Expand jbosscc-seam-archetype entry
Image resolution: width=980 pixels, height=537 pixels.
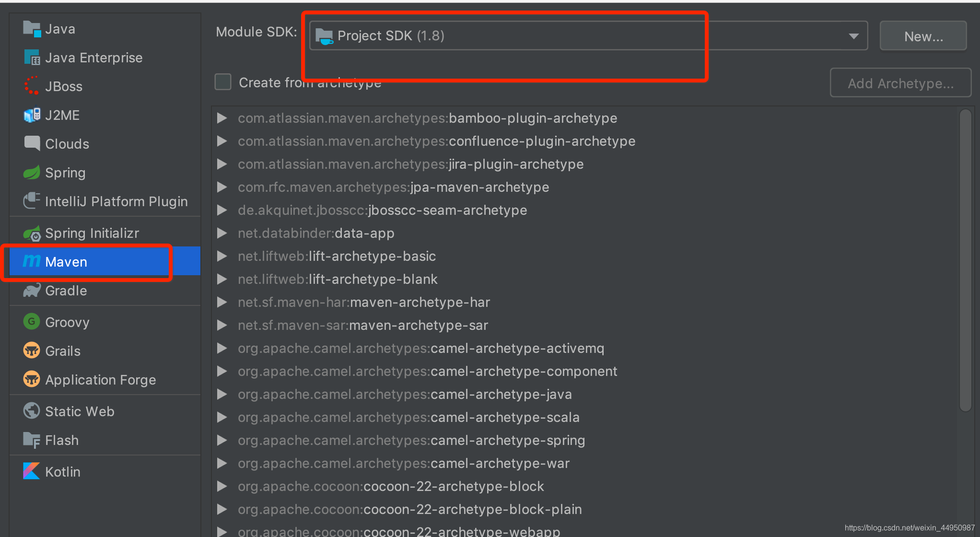tap(222, 210)
